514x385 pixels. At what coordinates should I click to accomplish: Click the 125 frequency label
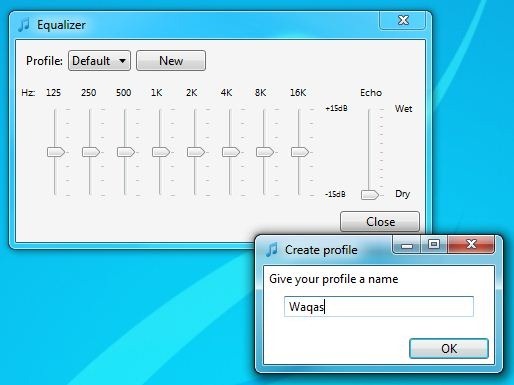pyautogui.click(x=53, y=93)
